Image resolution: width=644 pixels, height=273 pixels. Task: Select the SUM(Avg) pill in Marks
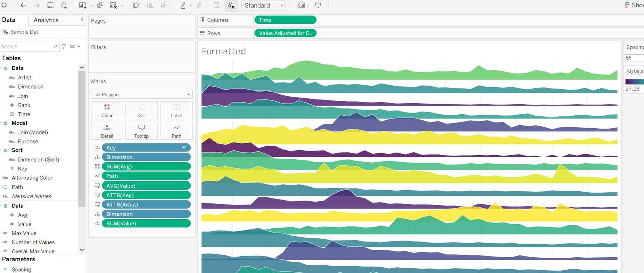coord(146,166)
